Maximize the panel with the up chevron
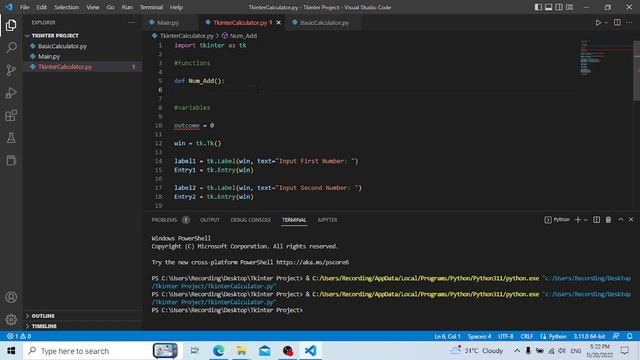The height and width of the screenshot is (360, 640). click(620, 220)
